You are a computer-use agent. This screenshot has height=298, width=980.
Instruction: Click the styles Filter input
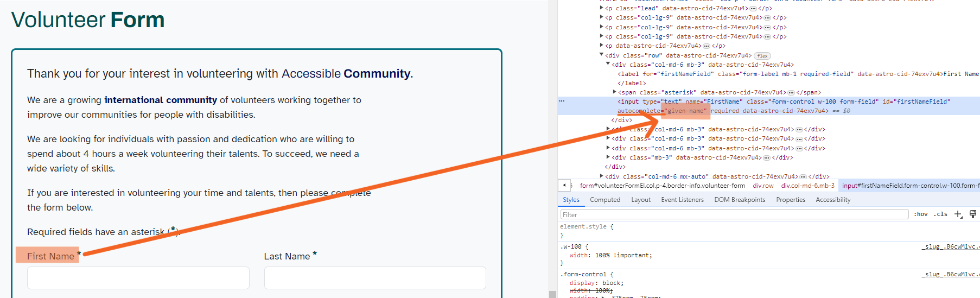click(x=734, y=214)
